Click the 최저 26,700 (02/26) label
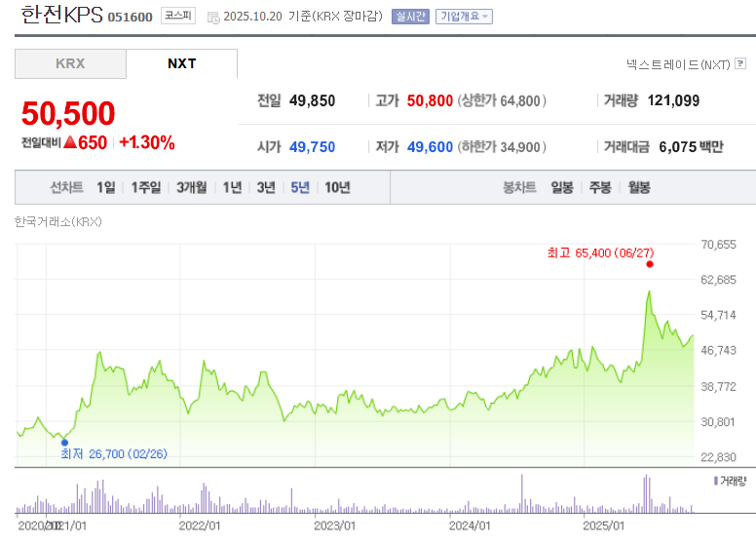The width and height of the screenshot is (756, 544). (x=114, y=453)
